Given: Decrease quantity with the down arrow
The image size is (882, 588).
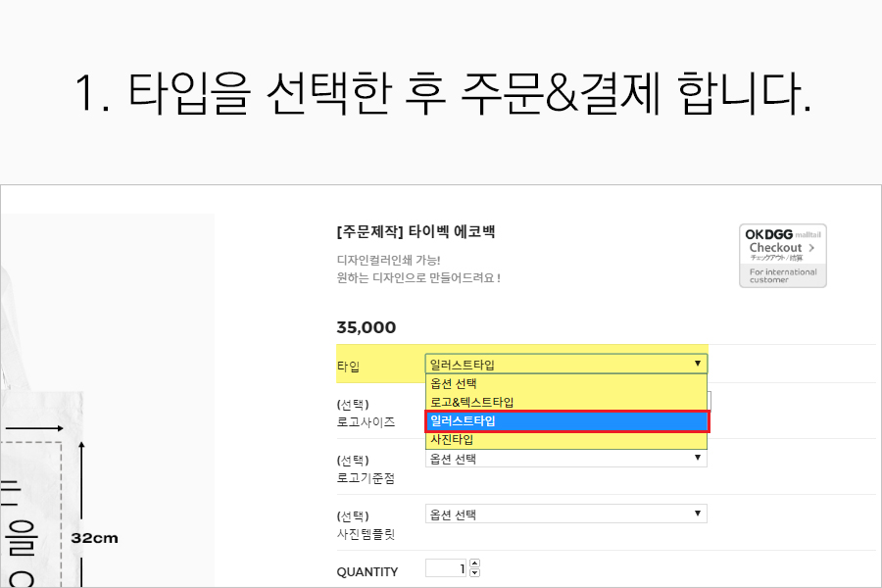Looking at the screenshot, I should pyautogui.click(x=475, y=574).
